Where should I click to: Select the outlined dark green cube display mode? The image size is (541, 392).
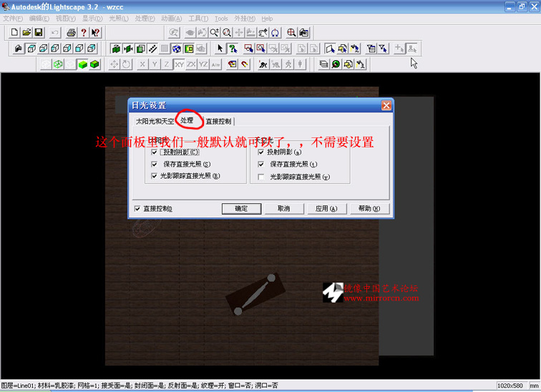94,64
